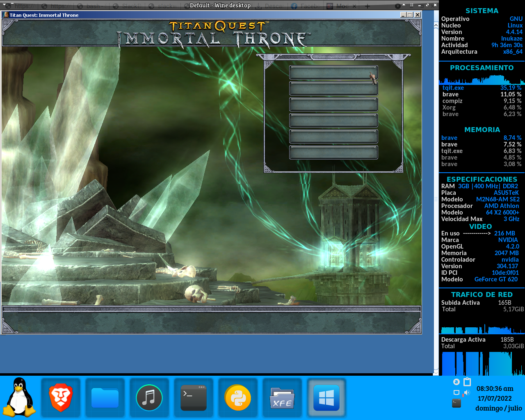525x420 pixels.
Task: Click the date 17/07/2022
Action: tap(495, 398)
